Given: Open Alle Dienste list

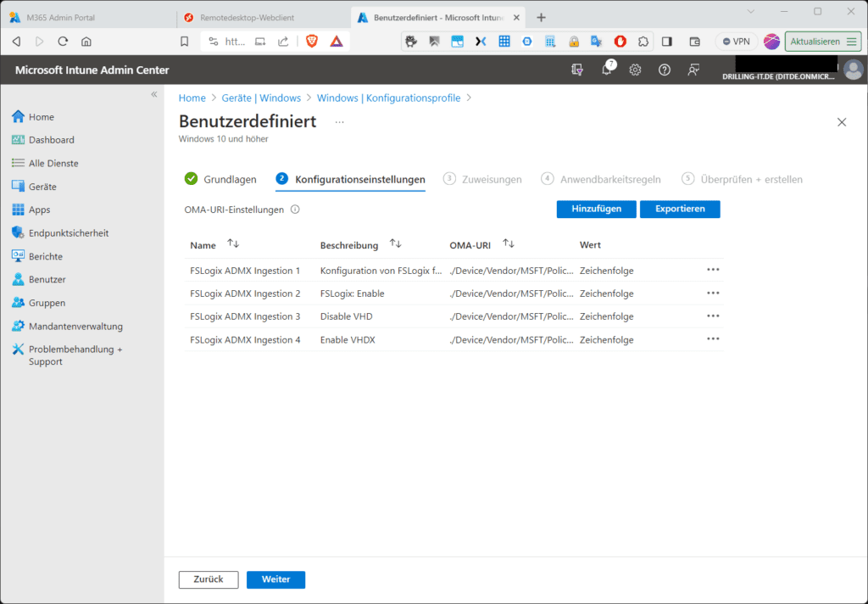Looking at the screenshot, I should tap(46, 164).
